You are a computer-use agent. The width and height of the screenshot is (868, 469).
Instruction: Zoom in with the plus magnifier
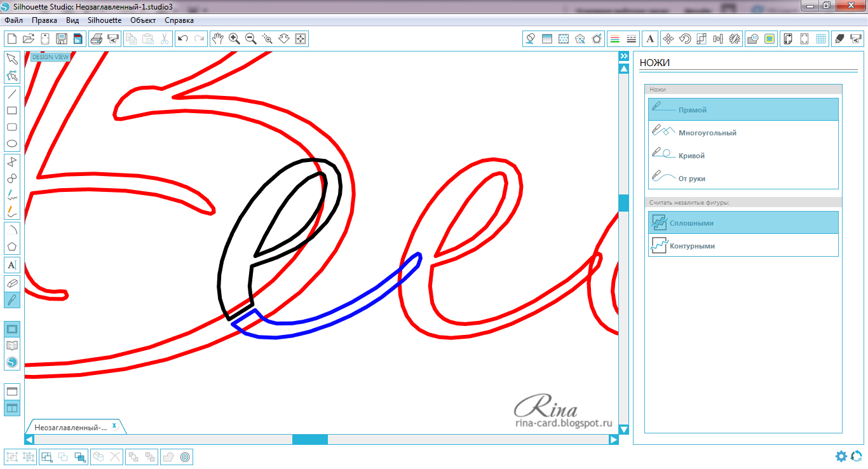[234, 39]
